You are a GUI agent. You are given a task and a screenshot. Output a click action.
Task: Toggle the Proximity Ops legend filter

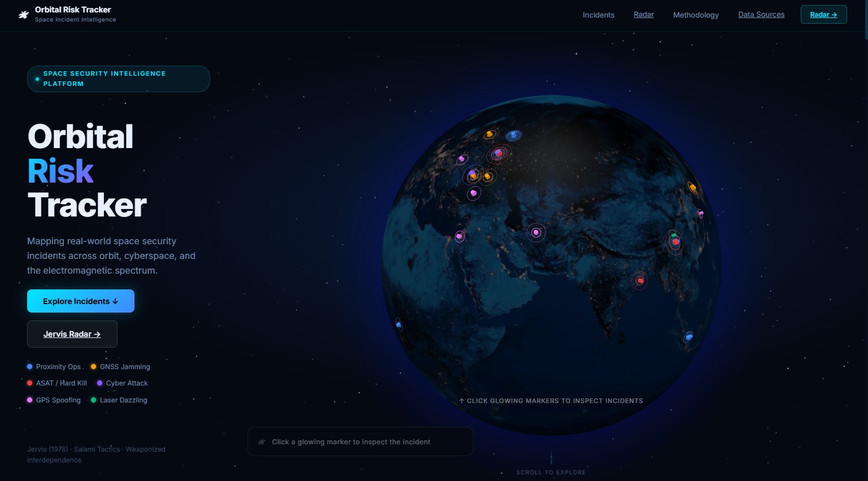click(x=54, y=366)
